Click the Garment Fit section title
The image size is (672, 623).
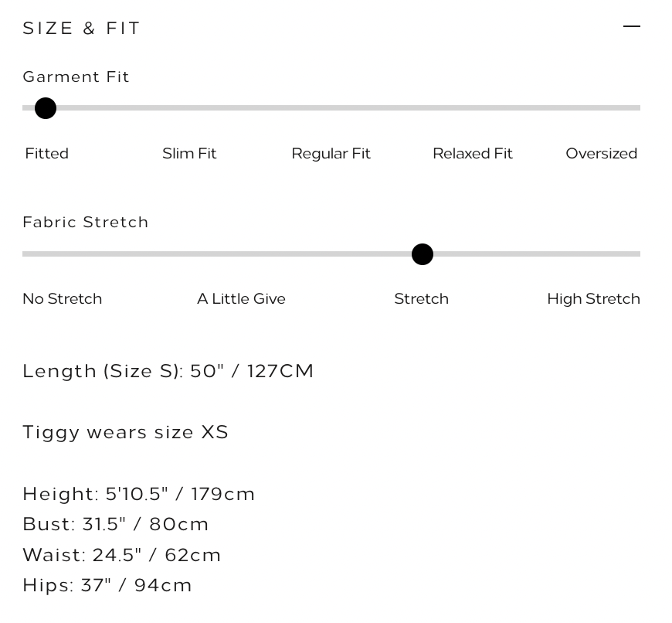pyautogui.click(x=76, y=77)
